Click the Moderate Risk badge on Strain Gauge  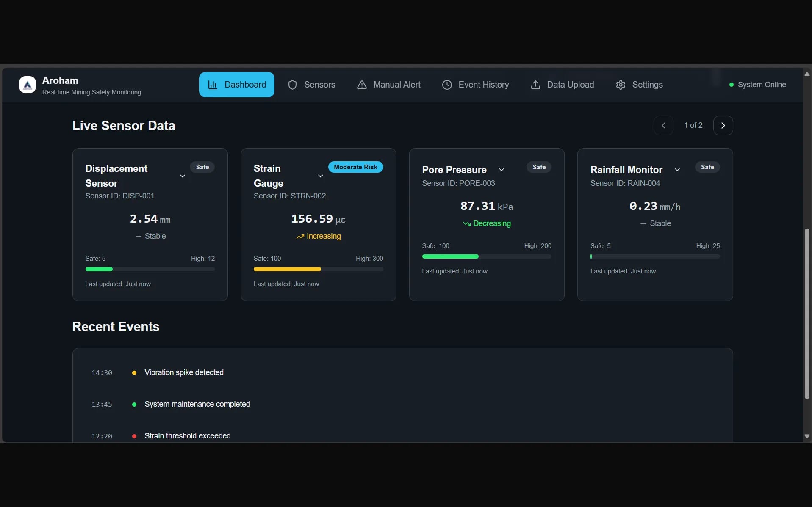pos(355,167)
